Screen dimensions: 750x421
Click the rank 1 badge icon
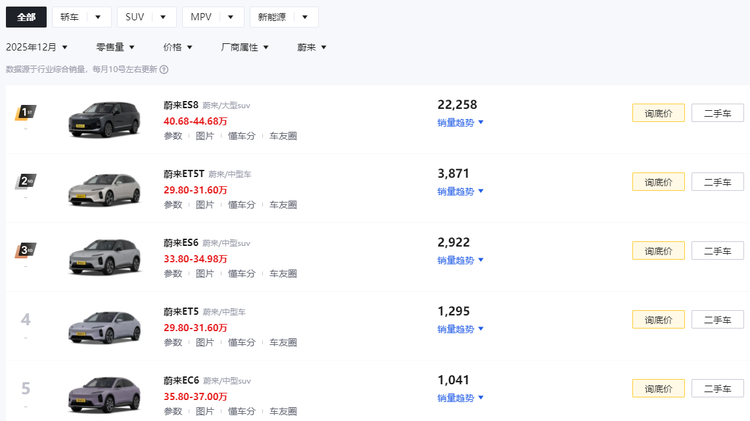pos(26,113)
